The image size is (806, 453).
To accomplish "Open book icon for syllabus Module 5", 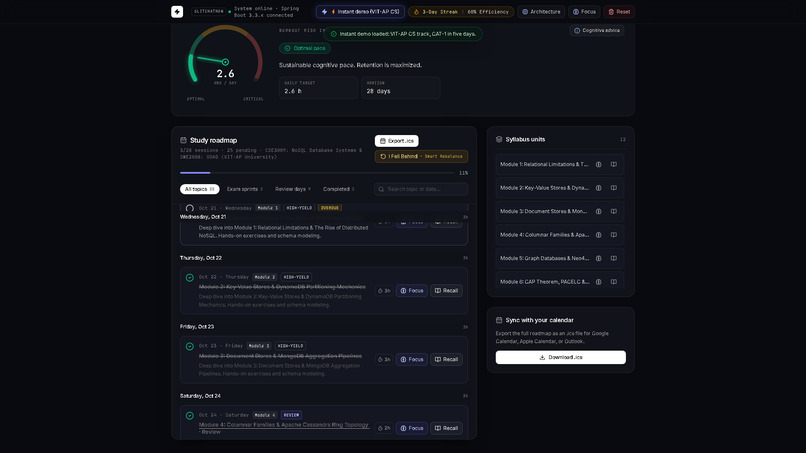I will [614, 259].
